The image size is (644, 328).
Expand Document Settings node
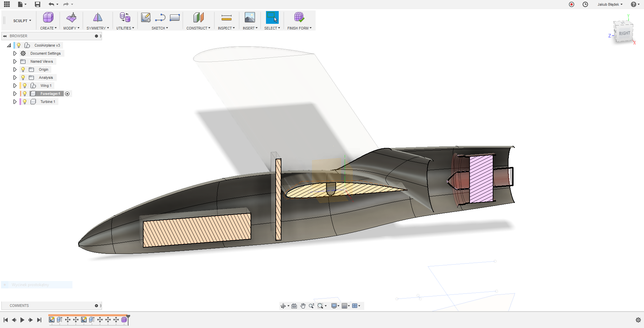coord(15,53)
